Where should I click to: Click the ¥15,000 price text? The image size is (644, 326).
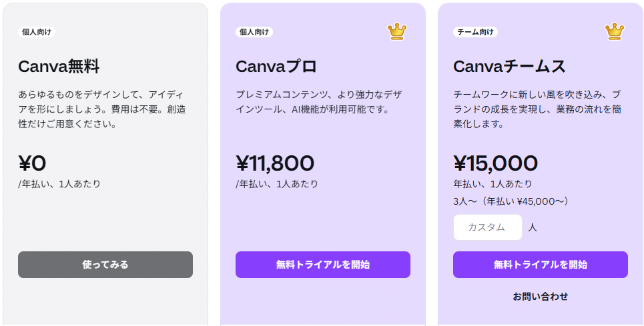pyautogui.click(x=495, y=163)
